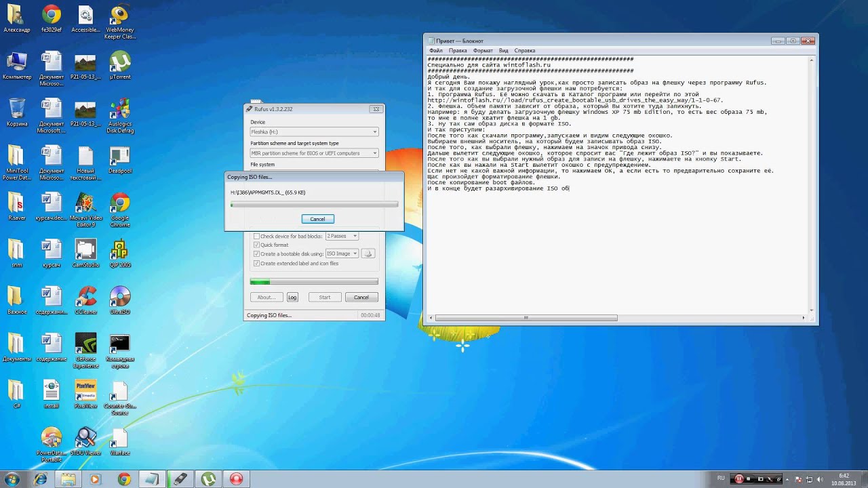Open the Корзина recycle bin
This screenshot has width=868, height=488.
coord(16,113)
